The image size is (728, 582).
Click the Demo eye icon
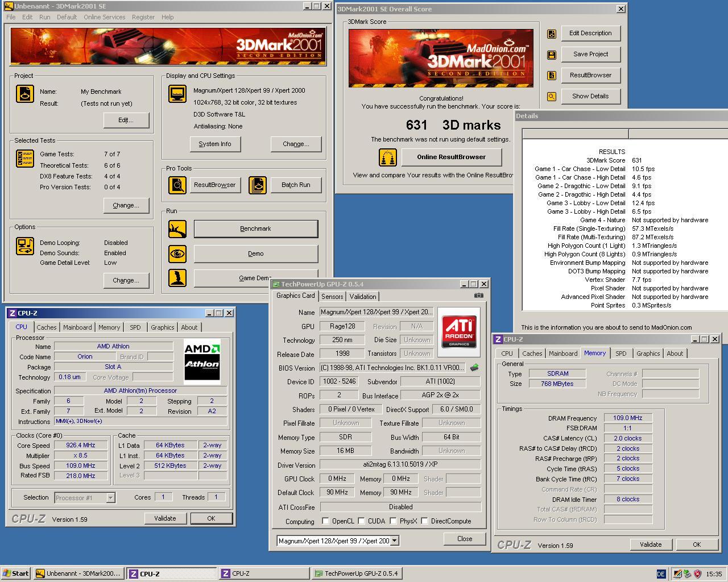tap(177, 253)
